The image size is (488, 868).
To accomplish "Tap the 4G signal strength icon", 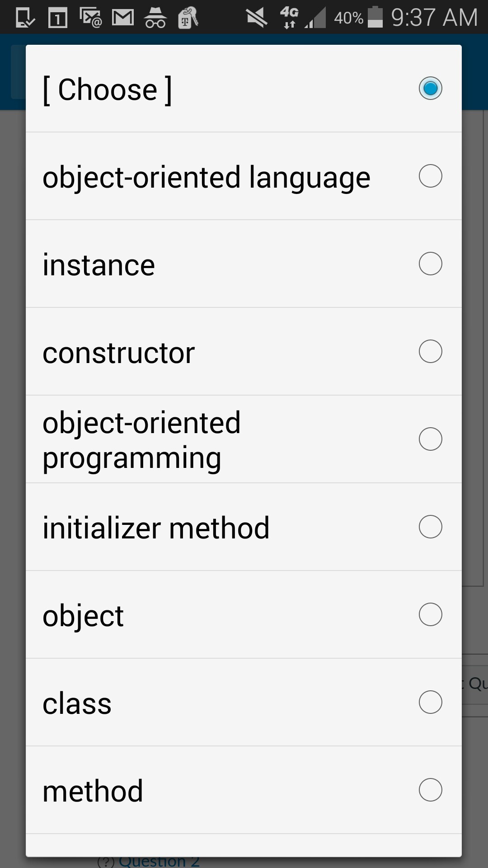I will [289, 17].
